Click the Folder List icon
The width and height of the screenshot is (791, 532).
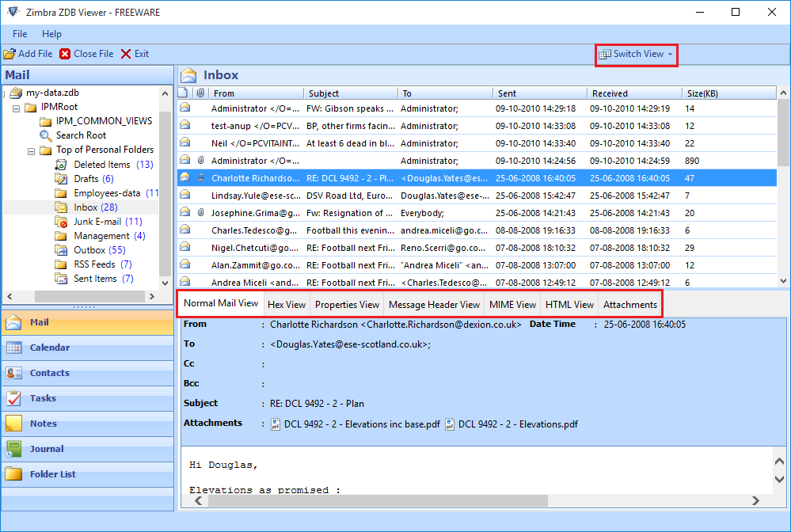14,474
